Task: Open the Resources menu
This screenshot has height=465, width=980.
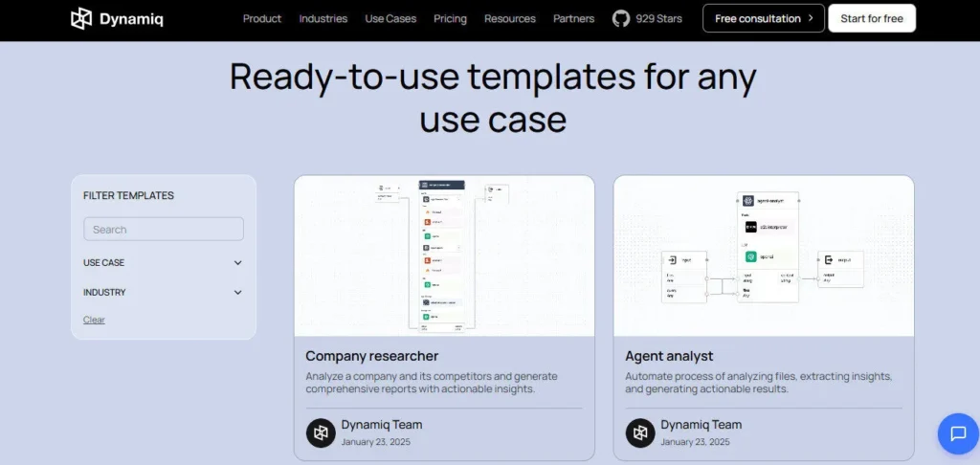Action: coord(510,19)
